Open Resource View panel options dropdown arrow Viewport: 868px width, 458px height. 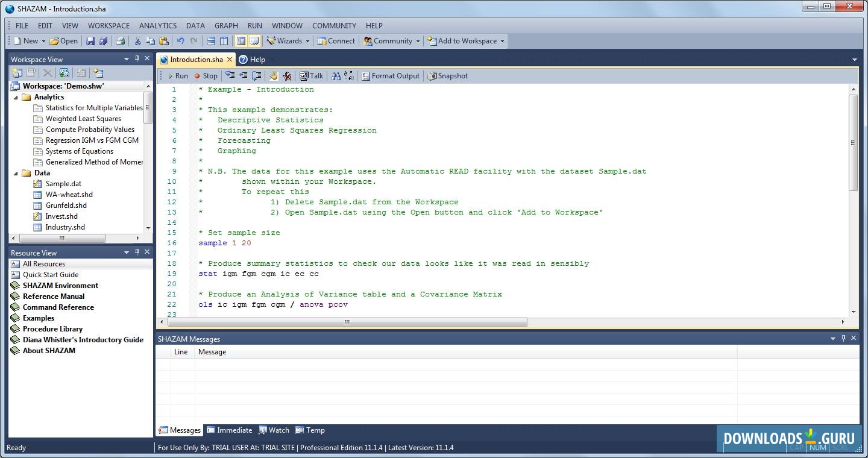(x=127, y=253)
